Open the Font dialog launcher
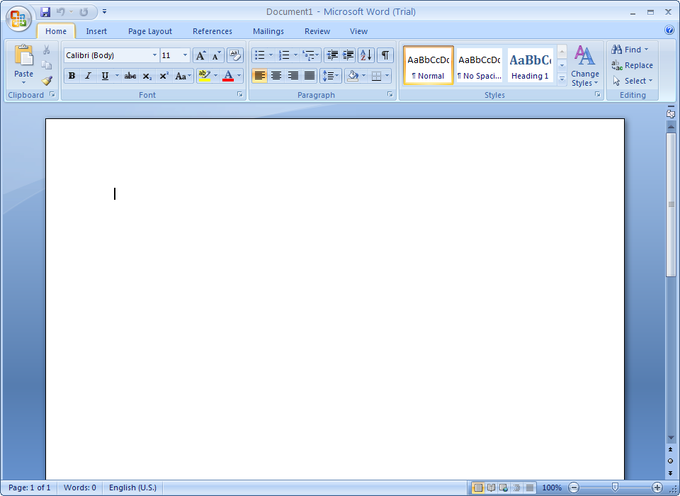Screen dimensions: 680x496 coord(240,95)
